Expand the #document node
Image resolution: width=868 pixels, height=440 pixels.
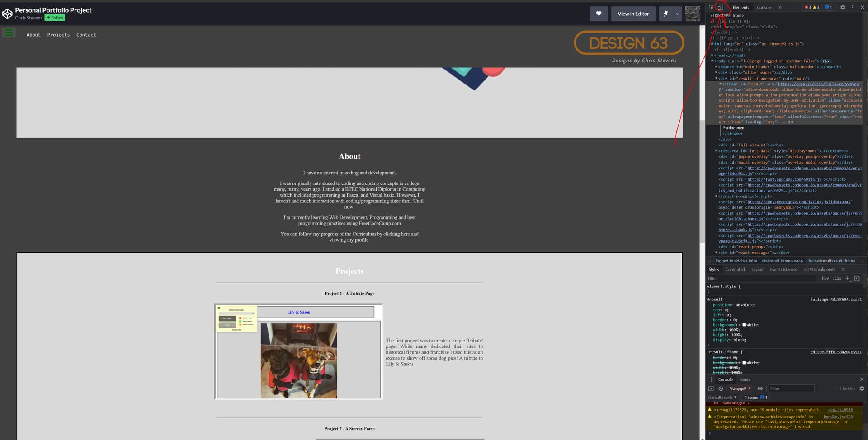pos(724,128)
